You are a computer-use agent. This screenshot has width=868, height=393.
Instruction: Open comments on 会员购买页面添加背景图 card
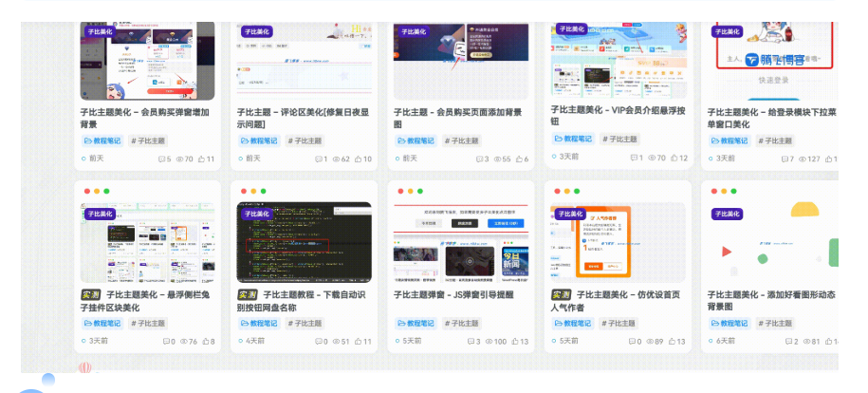coord(479,159)
